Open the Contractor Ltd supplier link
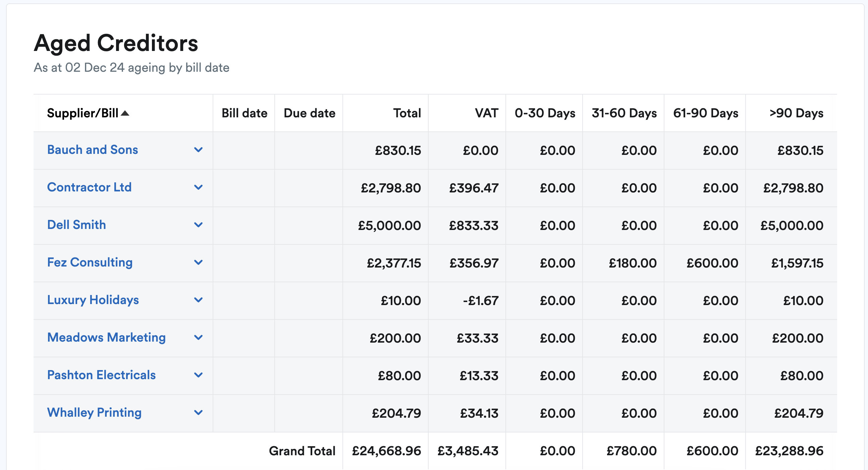868x470 pixels. coord(89,187)
